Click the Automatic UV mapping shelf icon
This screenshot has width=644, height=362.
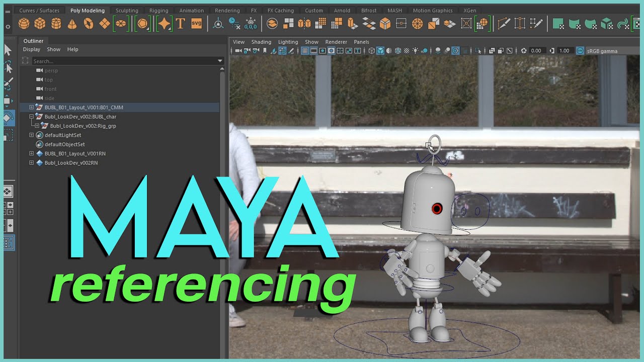pyautogui.click(x=606, y=24)
